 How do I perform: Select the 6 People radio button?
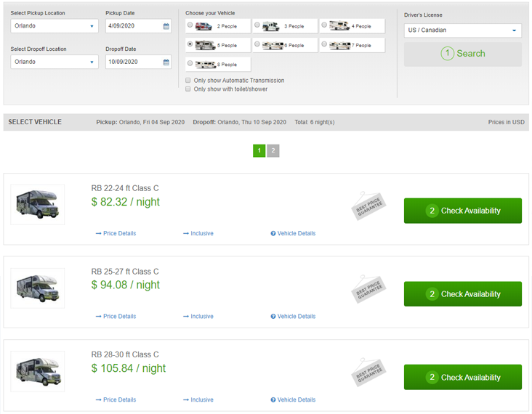257,44
